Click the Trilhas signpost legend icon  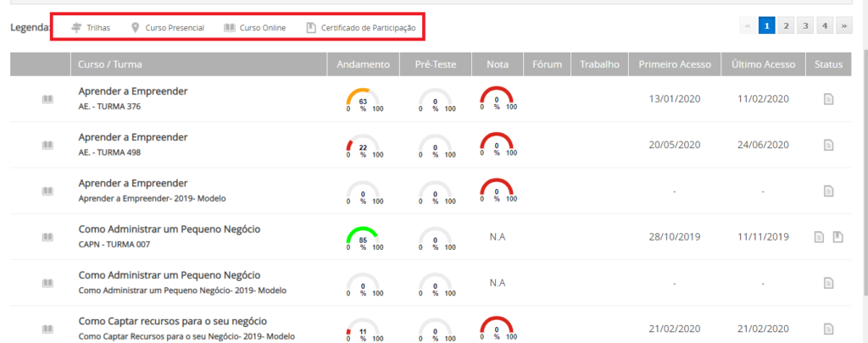pyautogui.click(x=76, y=28)
